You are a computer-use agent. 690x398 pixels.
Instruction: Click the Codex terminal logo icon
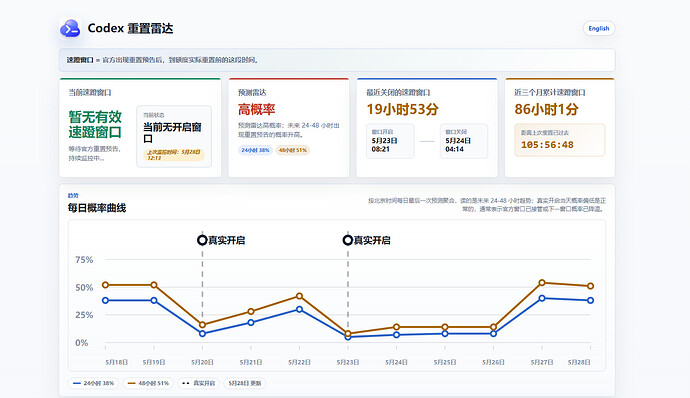70,29
